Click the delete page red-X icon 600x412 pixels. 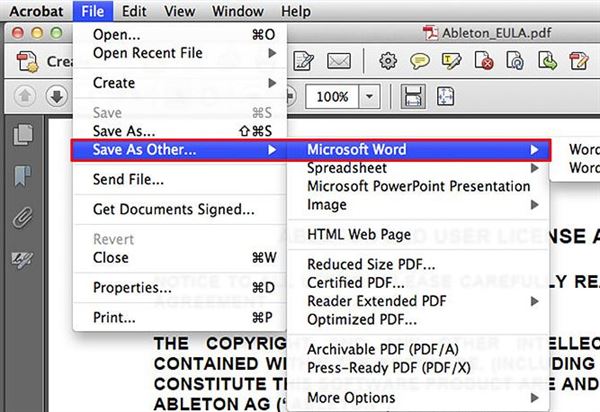(x=484, y=60)
